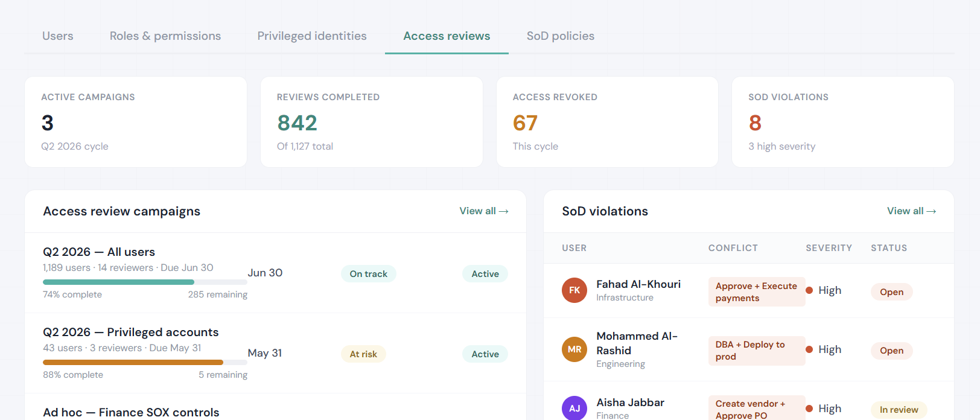Click Active badge for Privileged accounts campaign

tap(485, 354)
